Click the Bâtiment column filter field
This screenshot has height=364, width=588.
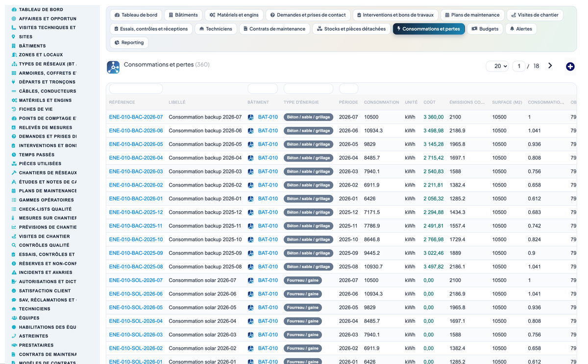263,89
